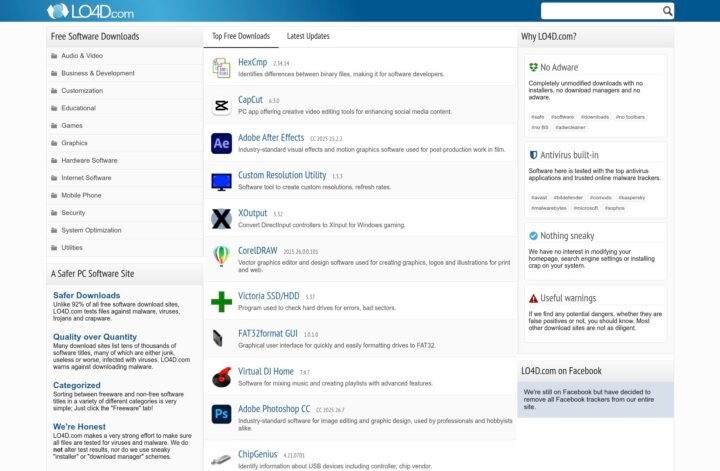Screen dimensions: 720x471
Task: Click the search magnifier icon
Action: pos(667,11)
